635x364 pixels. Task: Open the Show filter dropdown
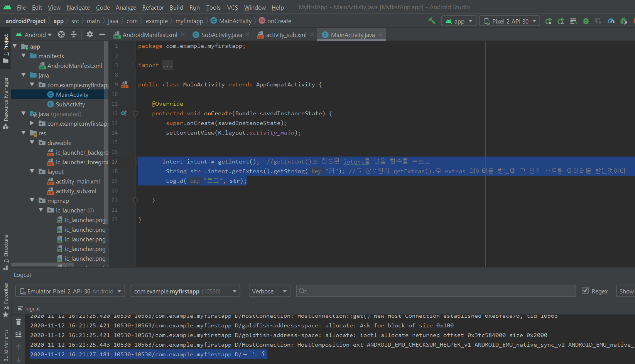coord(625,291)
